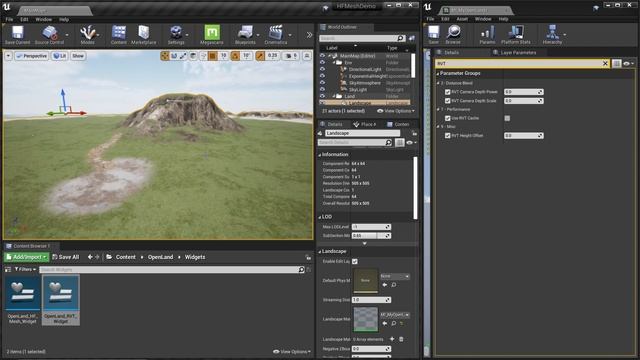The width and height of the screenshot is (640, 360).
Task: Click use-selected arrow under Landscape Material
Action: click(384, 323)
